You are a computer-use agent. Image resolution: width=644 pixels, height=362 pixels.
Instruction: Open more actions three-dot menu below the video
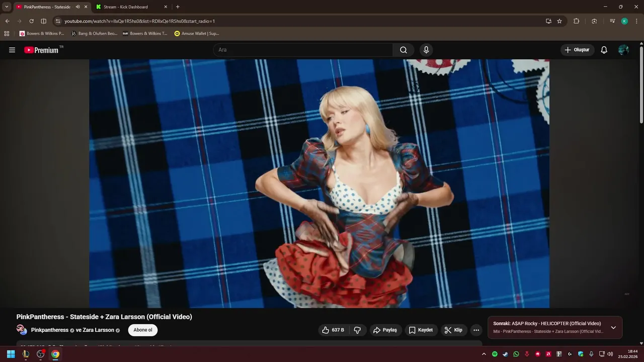(x=476, y=330)
